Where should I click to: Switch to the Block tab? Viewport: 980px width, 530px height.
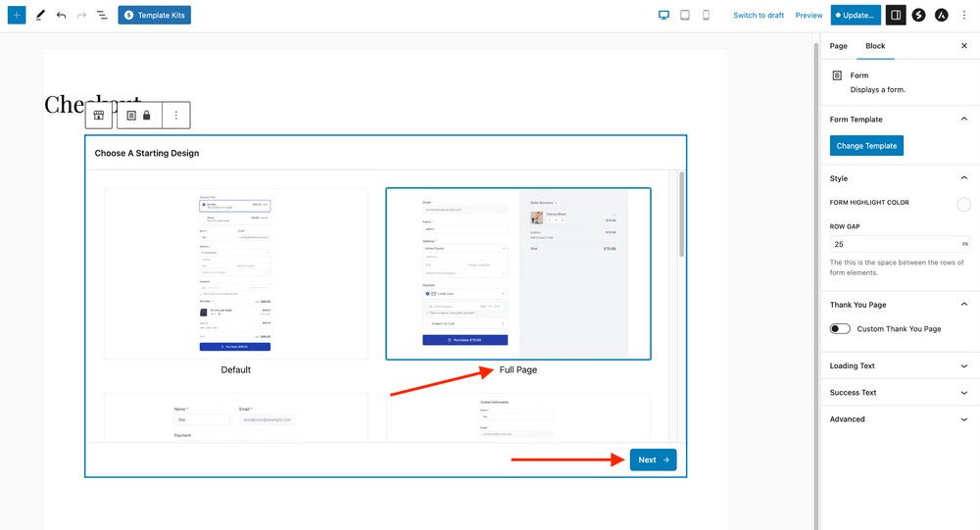pyautogui.click(x=875, y=46)
